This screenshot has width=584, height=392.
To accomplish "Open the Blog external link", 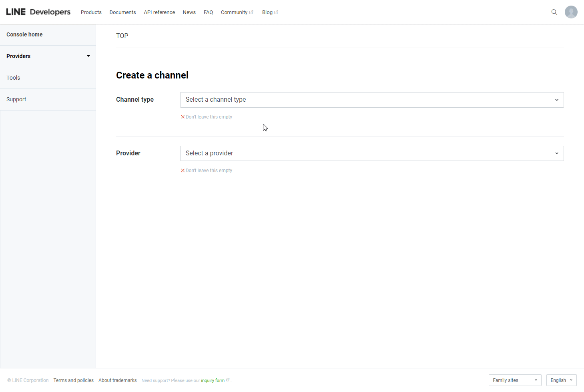I will tap(270, 12).
